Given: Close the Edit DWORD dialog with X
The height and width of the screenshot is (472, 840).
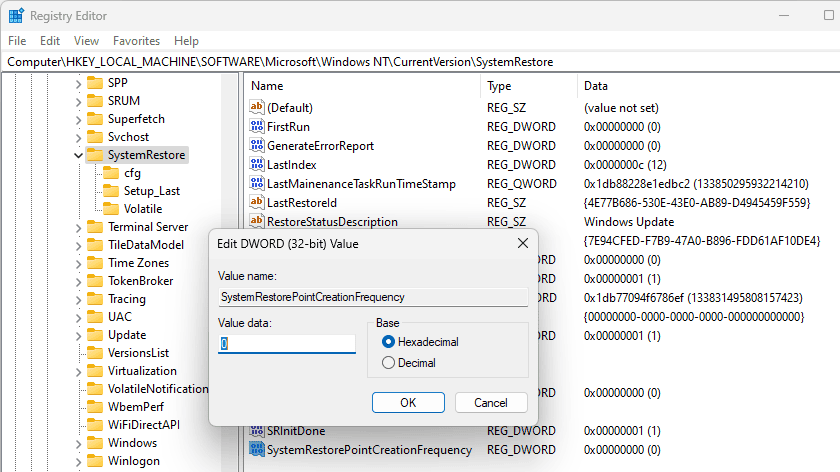Looking at the screenshot, I should click(x=522, y=243).
